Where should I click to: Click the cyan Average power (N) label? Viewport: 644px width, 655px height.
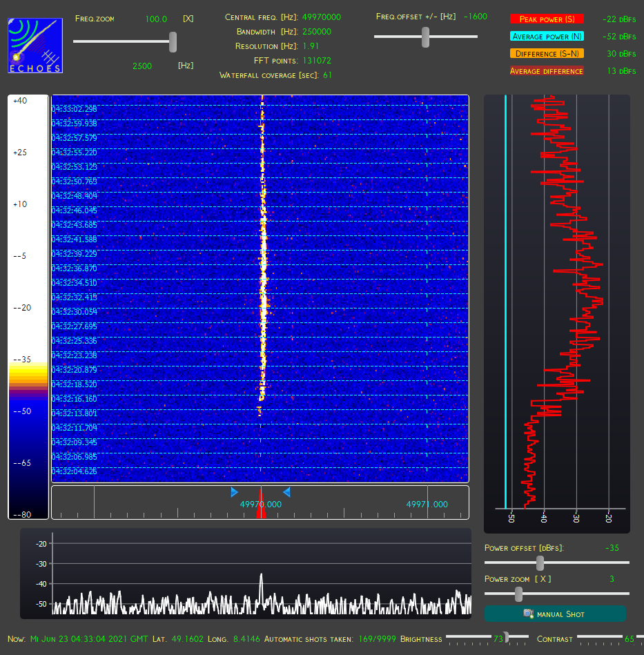[x=547, y=37]
